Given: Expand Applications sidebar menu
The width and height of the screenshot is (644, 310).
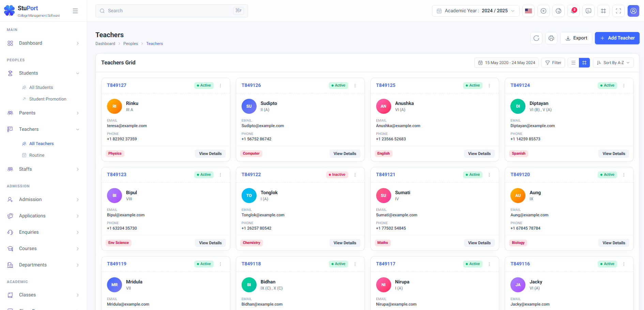Looking at the screenshot, I should point(43,216).
